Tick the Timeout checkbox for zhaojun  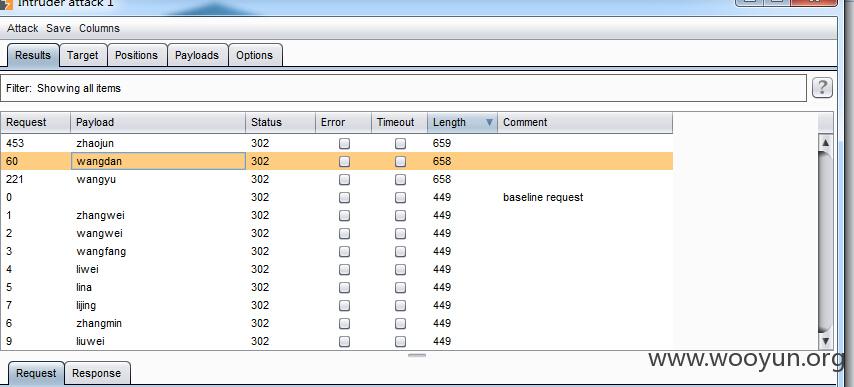[400, 144]
